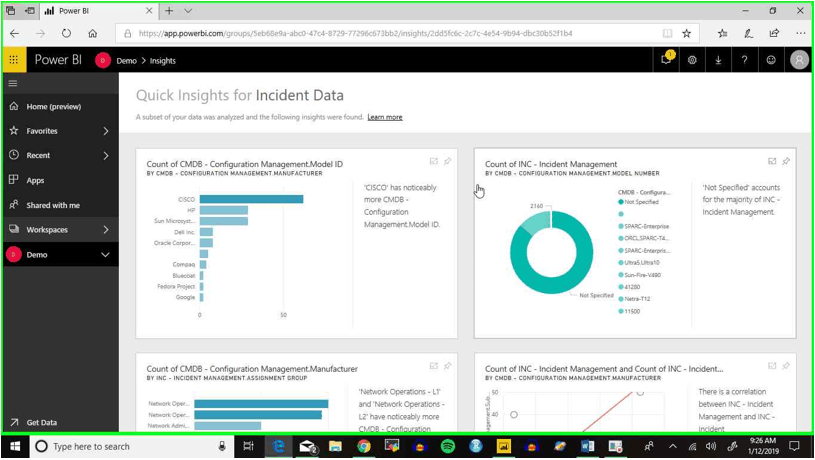This screenshot has height=460, width=815.
Task: Open focus mode for INC Incident Management donut card
Action: pos(772,161)
